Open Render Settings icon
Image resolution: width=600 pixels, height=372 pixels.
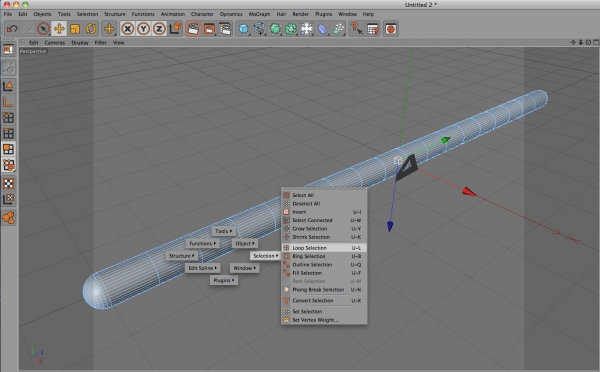[225, 29]
